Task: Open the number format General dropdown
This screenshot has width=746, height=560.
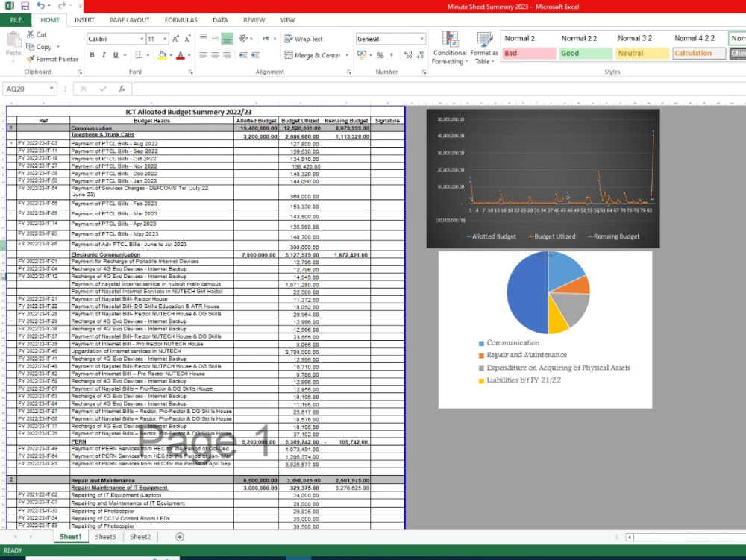Action: [x=421, y=39]
